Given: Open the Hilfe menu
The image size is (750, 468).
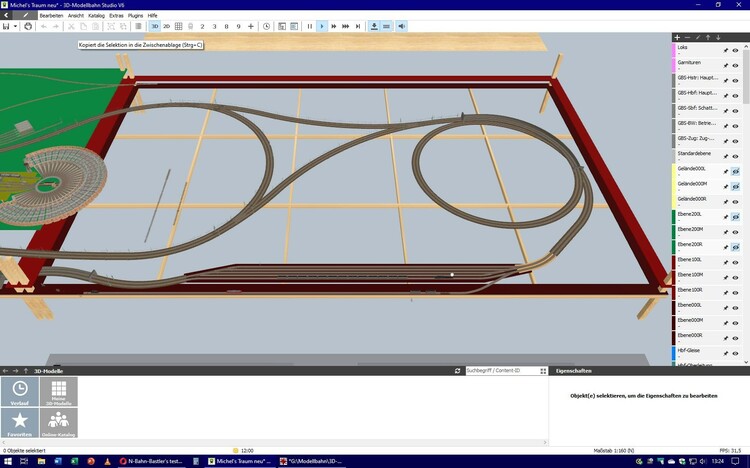Looking at the screenshot, I should tap(152, 15).
